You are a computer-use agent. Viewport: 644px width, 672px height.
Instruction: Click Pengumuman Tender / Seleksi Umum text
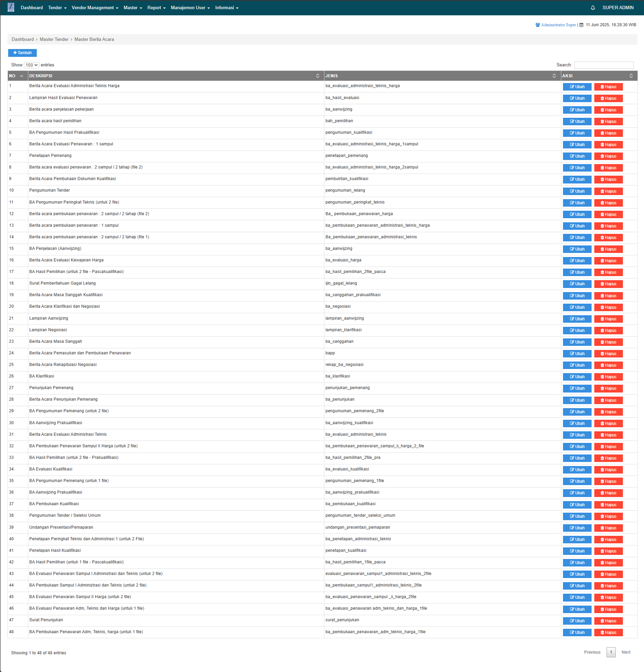pos(65,515)
